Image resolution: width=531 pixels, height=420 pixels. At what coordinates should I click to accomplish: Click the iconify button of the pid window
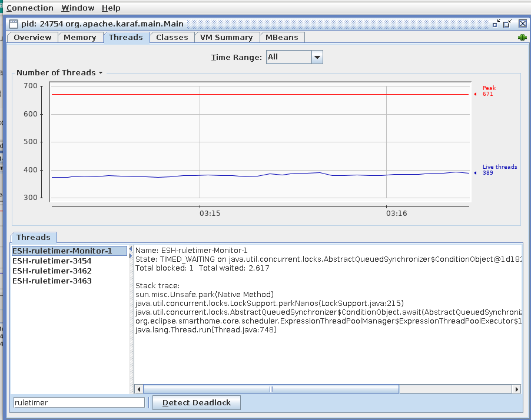[x=497, y=24]
